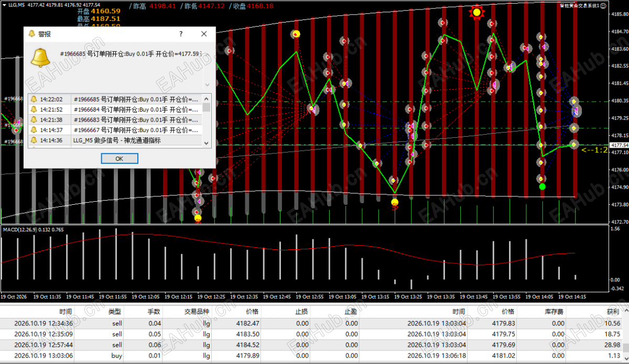
Task: Select the alert row for order #1966685
Action: [115, 99]
